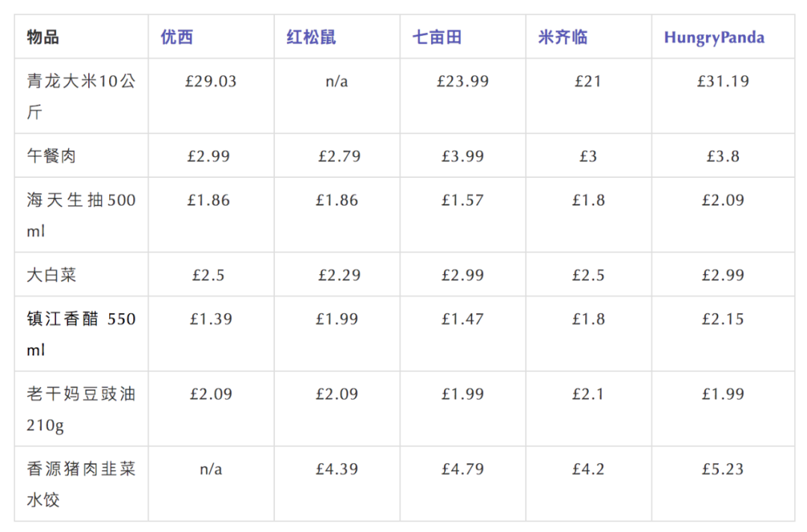Click the £5.23 dumplings price cell
The image size is (807, 532).
coord(723,469)
